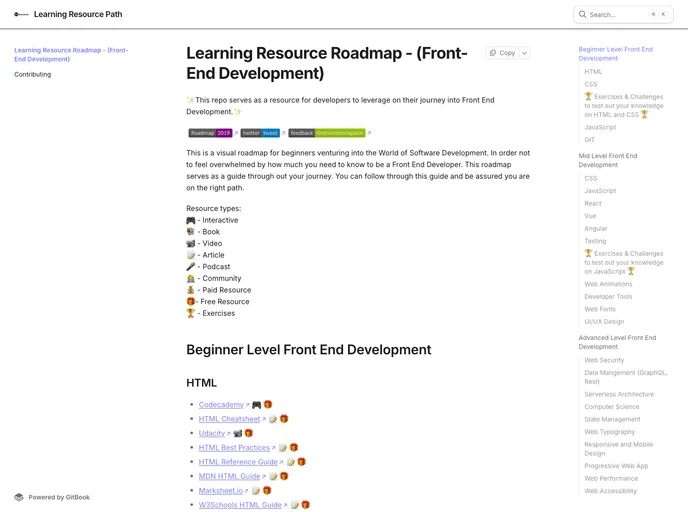Image resolution: width=688 pixels, height=512 pixels.
Task: Open the W3Schools HTML Guide link
Action: tap(240, 505)
